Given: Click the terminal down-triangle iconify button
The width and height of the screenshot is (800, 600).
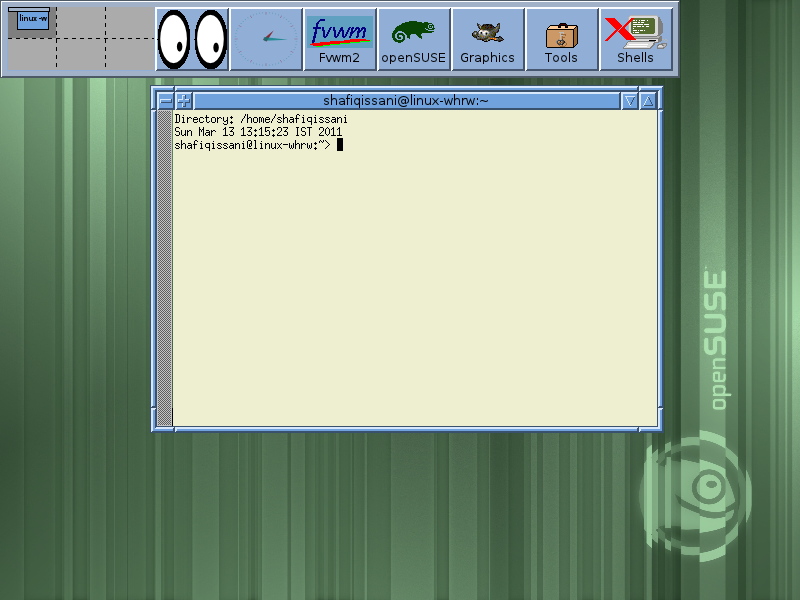Looking at the screenshot, I should click(x=630, y=101).
